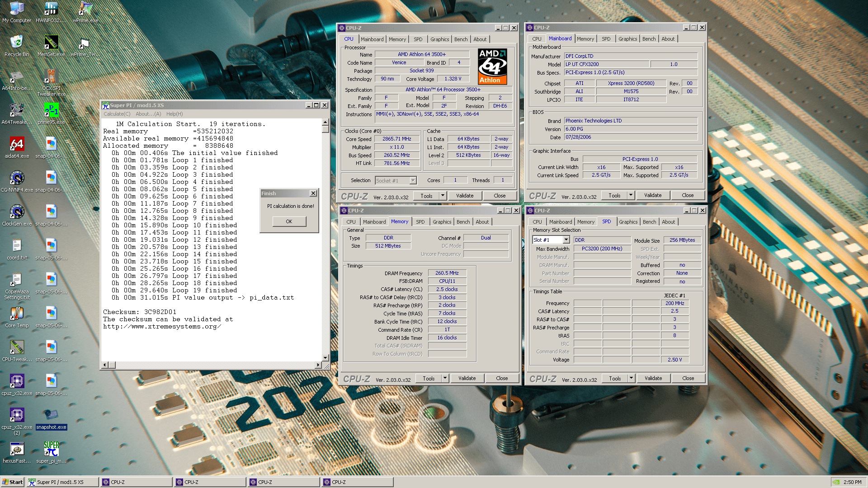The height and width of the screenshot is (488, 868).
Task: Open coord.txt file icon
Action: [x=17, y=249]
